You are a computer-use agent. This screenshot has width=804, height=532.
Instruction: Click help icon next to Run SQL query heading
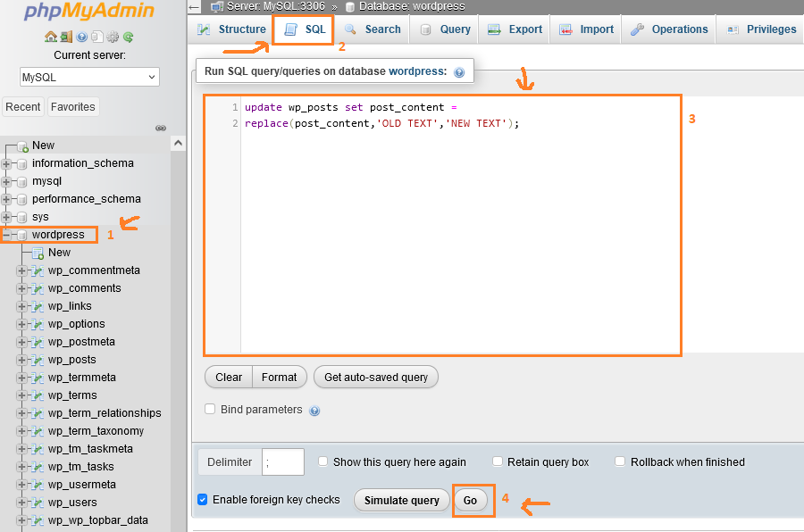tap(459, 72)
